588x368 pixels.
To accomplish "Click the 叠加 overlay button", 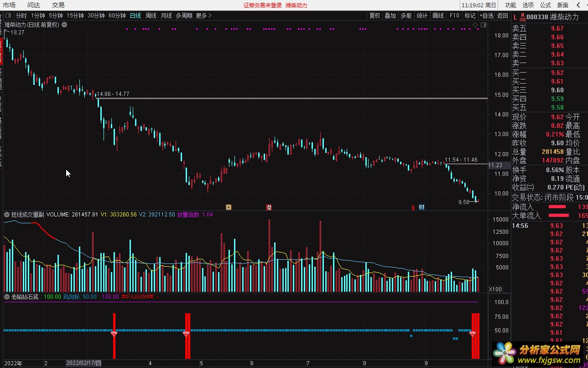I will click(x=390, y=16).
